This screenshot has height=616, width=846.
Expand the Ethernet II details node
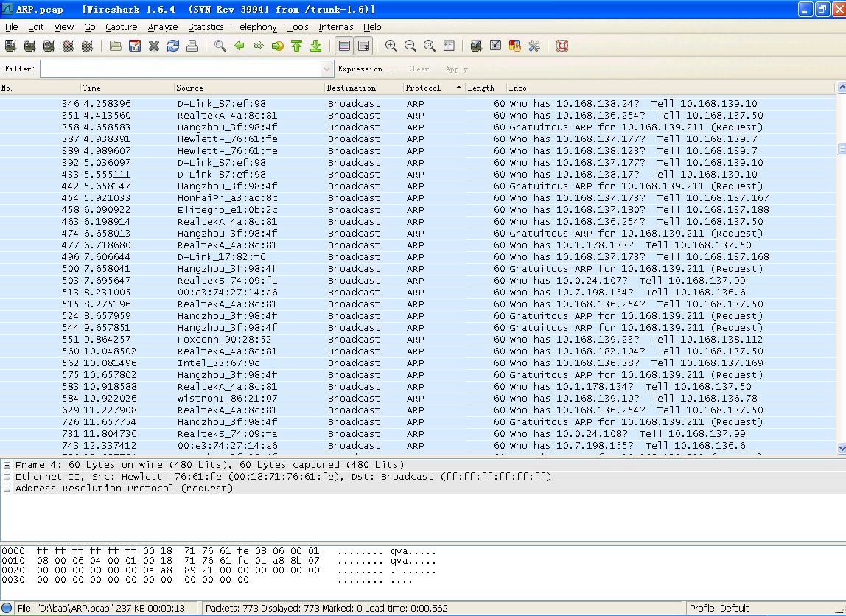click(7, 477)
